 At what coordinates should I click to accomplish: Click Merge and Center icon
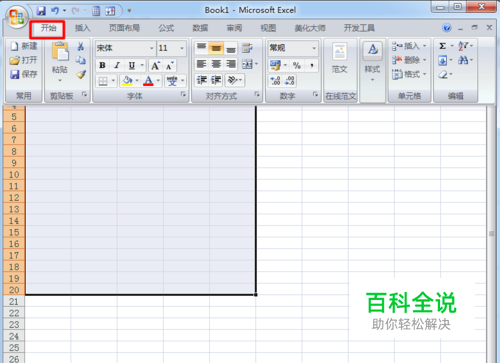(x=247, y=64)
